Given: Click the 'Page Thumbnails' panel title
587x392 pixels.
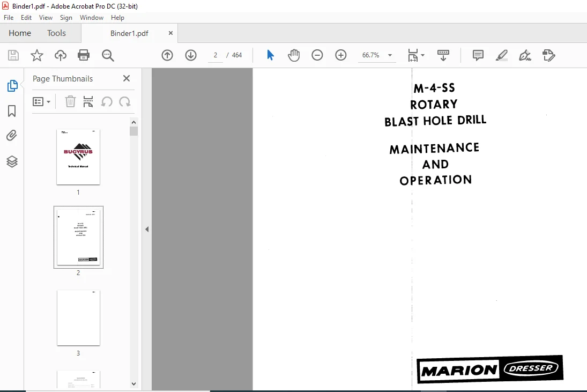Looking at the screenshot, I should coord(63,79).
